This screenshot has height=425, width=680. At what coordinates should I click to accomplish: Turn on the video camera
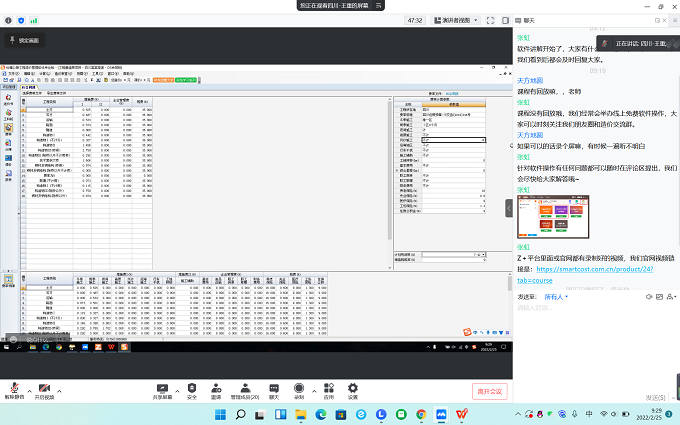(44, 391)
